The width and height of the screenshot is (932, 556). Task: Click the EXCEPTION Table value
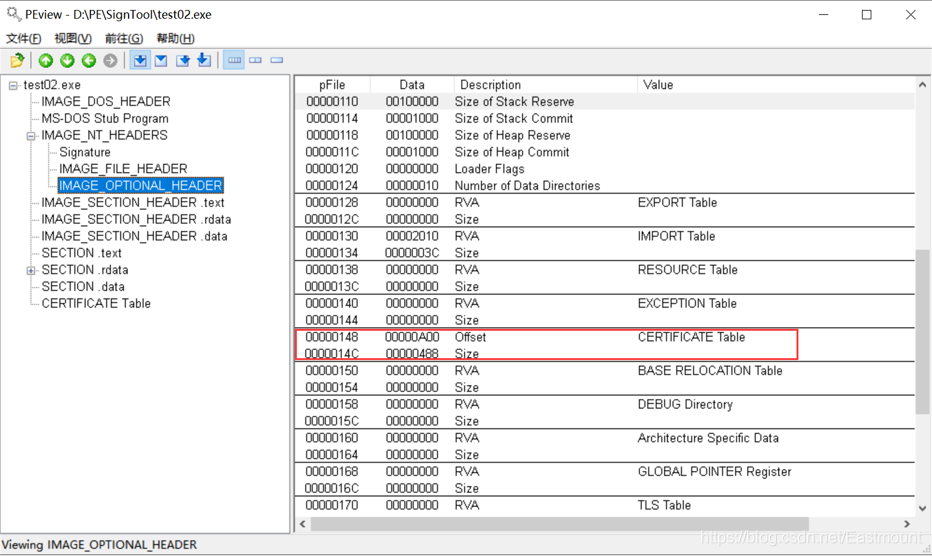tap(687, 303)
